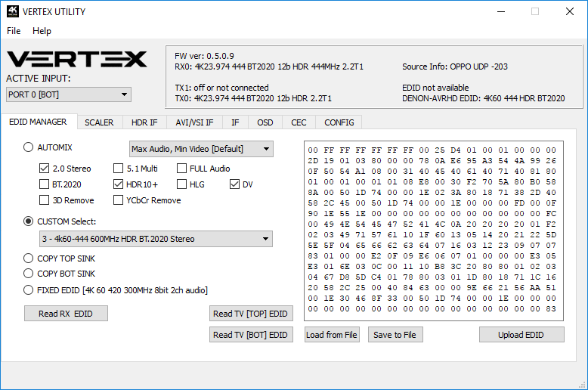Minimize the Vertex Utility window

[x=501, y=11]
